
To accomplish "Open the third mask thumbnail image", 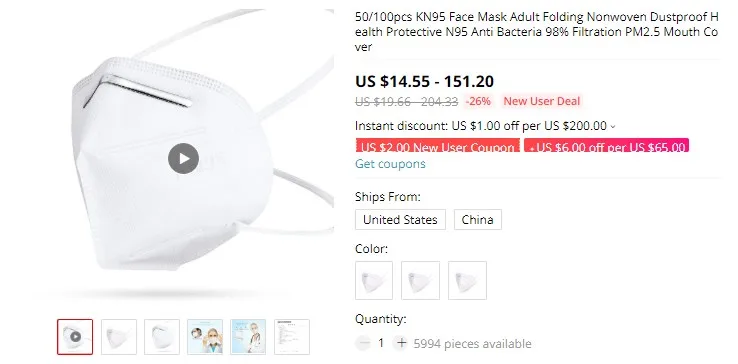I will coord(162,337).
